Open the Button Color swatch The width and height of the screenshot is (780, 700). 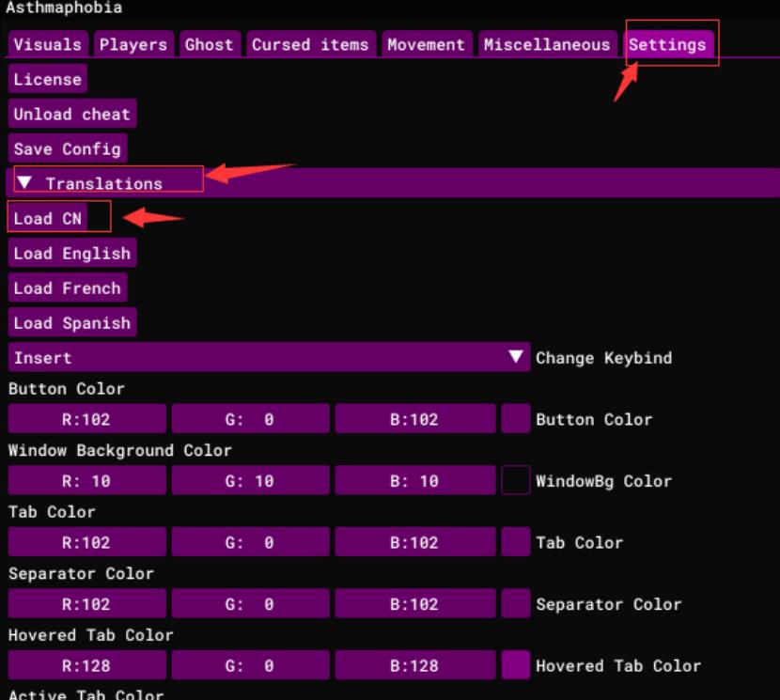click(x=516, y=418)
